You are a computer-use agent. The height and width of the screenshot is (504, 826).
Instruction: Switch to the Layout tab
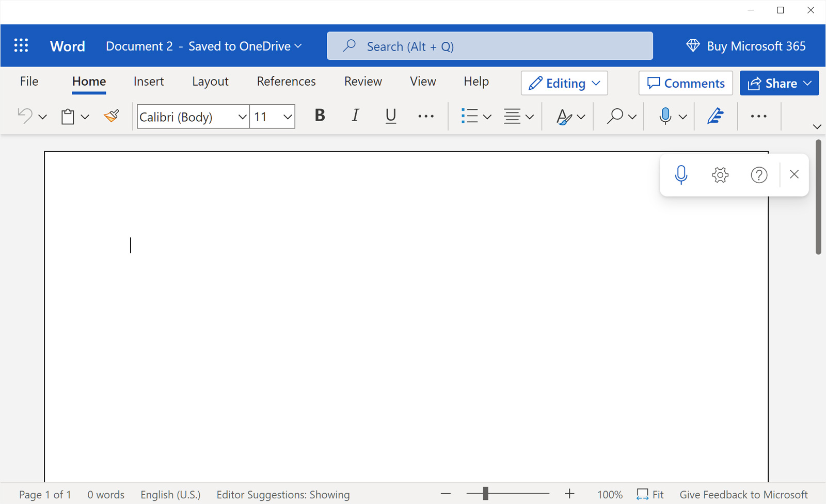coord(210,81)
